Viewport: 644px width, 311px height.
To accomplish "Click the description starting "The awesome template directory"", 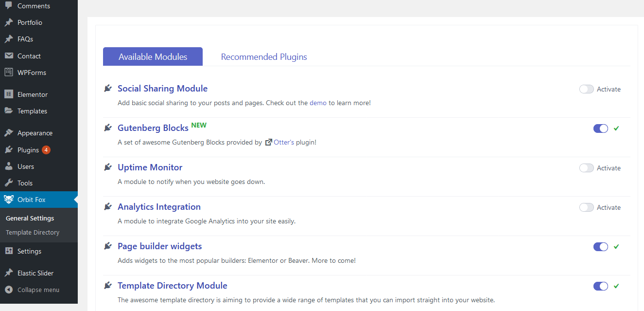I will (x=306, y=300).
